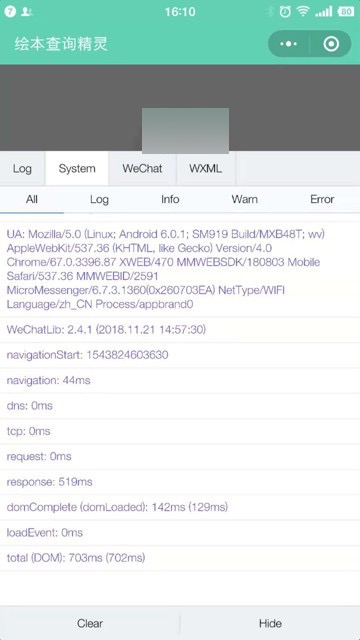Tap the gray placeholder image thumbnail
Screen dimensions: 360x640
(x=185, y=131)
